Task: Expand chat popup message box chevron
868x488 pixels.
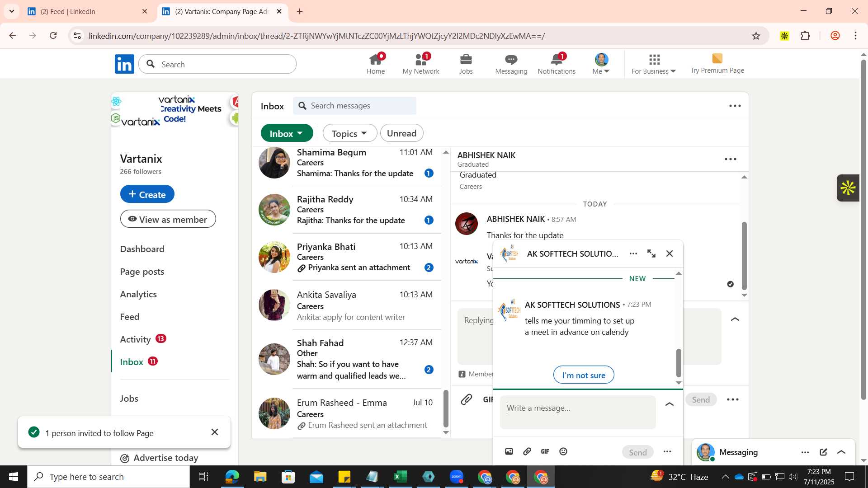Action: click(x=670, y=404)
